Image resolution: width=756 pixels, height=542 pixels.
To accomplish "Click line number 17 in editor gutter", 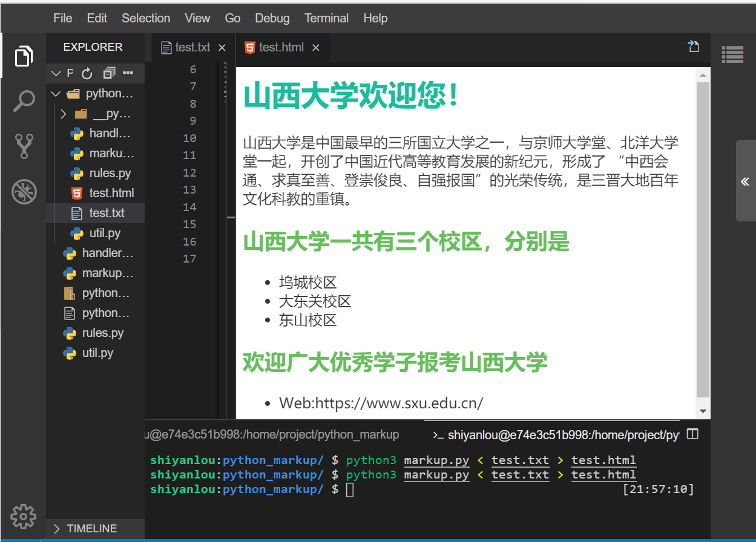I will pos(189,259).
